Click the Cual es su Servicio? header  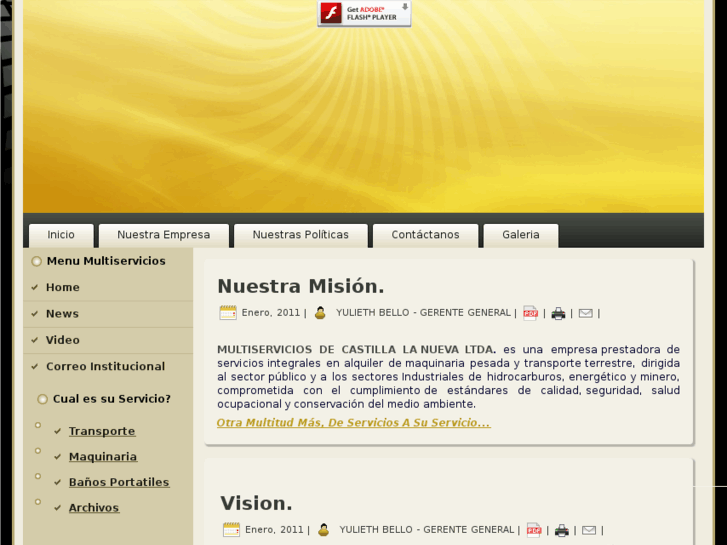point(112,399)
